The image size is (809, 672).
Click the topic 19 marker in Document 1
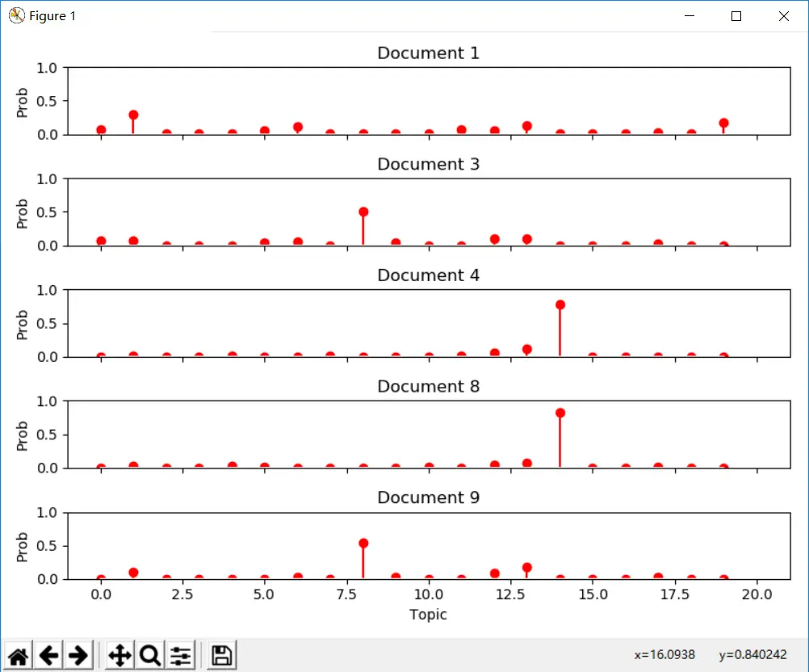tap(724, 123)
